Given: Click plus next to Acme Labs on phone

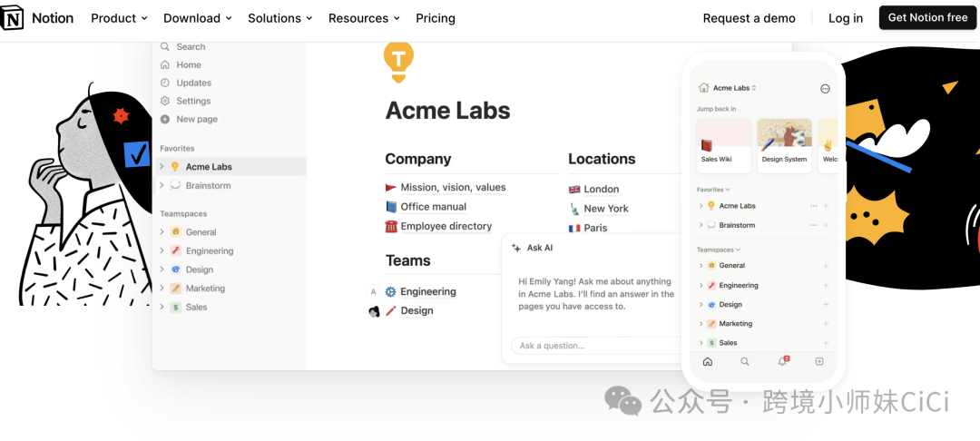Looking at the screenshot, I should point(827,205).
